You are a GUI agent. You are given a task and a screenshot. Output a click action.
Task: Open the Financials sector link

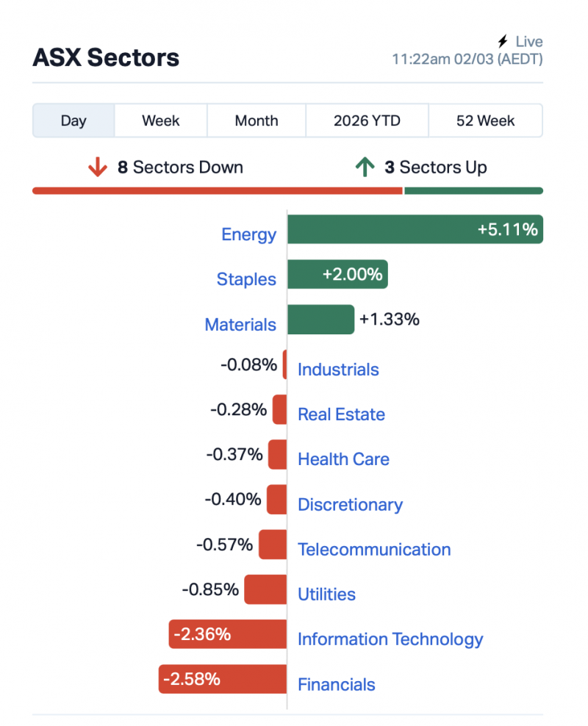336,685
